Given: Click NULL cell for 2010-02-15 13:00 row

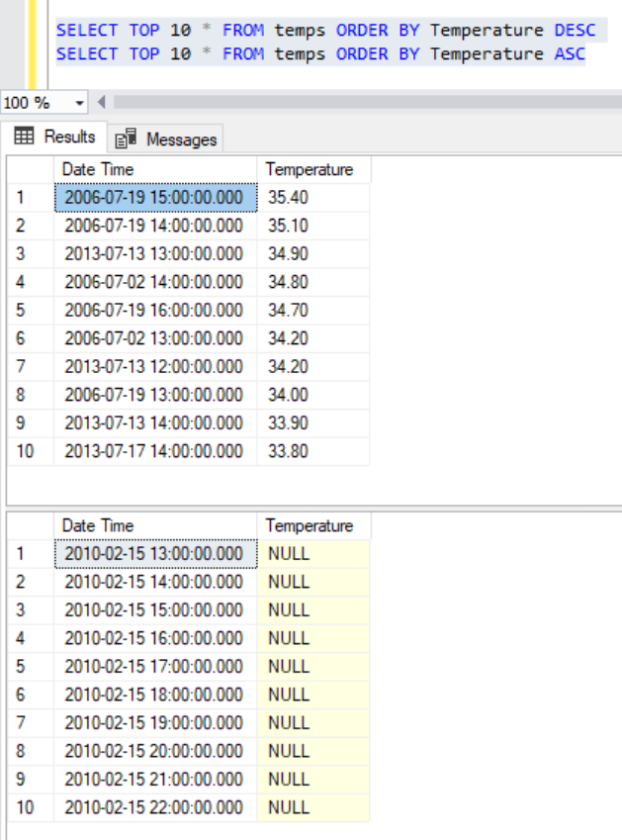Looking at the screenshot, I should pyautogui.click(x=313, y=553).
